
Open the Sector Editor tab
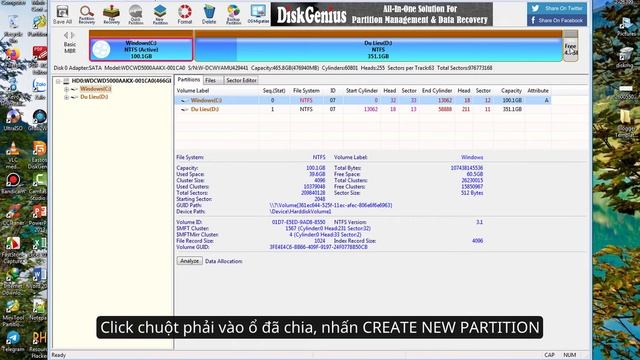(241, 80)
